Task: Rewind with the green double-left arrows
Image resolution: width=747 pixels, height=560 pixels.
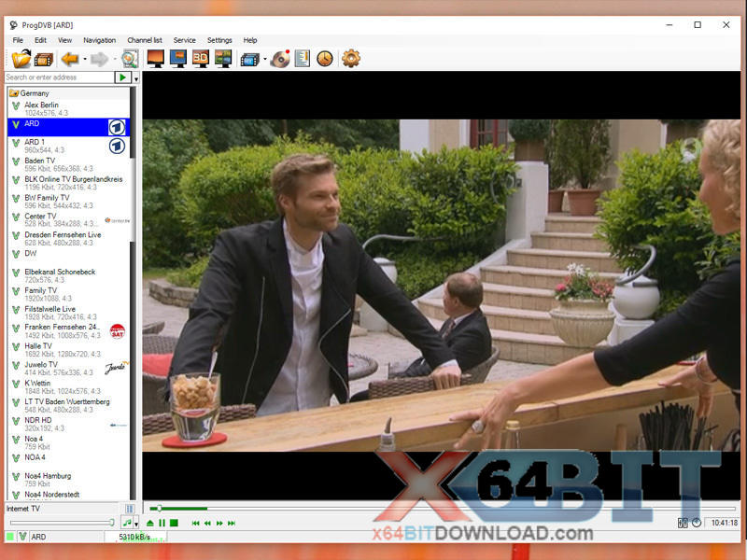Action: tap(207, 523)
